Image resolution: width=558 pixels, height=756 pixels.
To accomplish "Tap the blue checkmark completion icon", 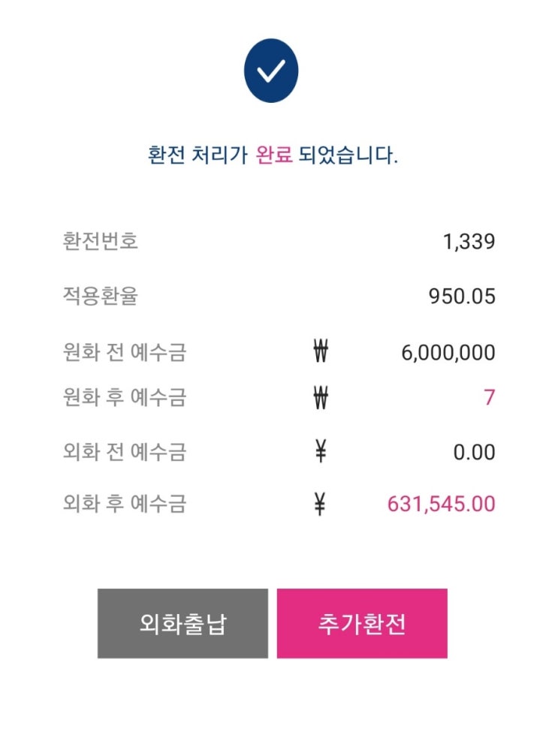I will click(271, 71).
